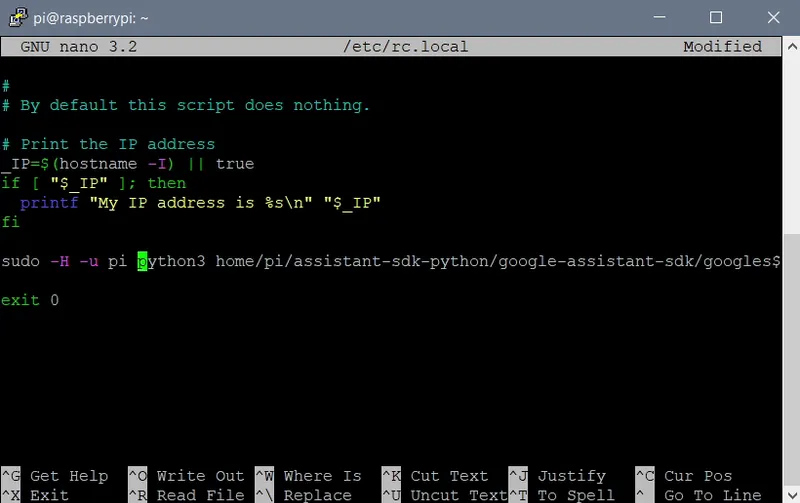800x503 pixels.
Task: Click the '^X' key hint
Action: (x=11, y=495)
